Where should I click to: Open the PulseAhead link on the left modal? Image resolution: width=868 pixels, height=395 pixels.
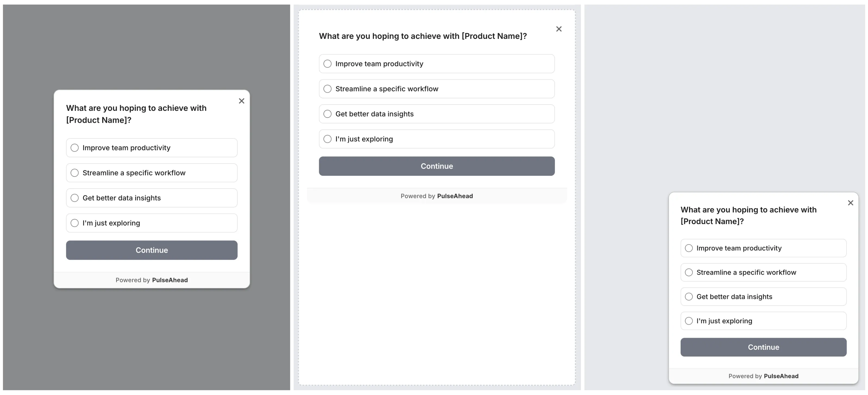pos(170,280)
